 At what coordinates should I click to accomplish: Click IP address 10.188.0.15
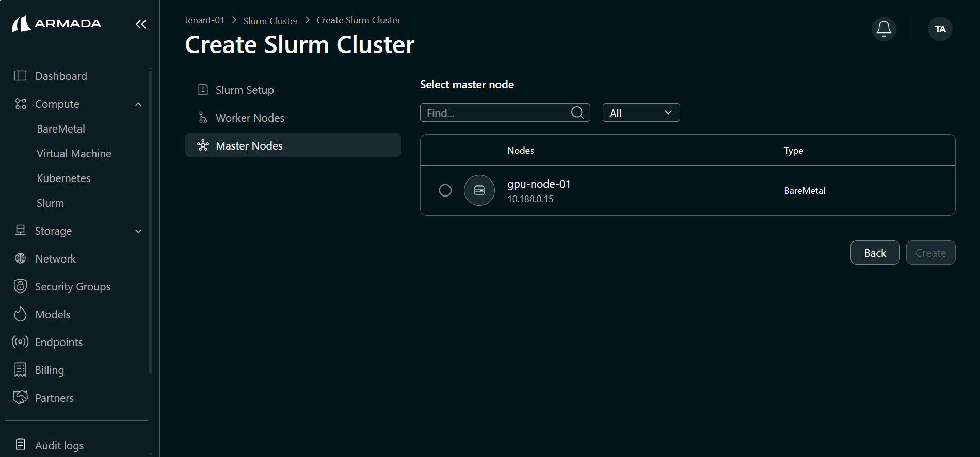pyautogui.click(x=530, y=199)
